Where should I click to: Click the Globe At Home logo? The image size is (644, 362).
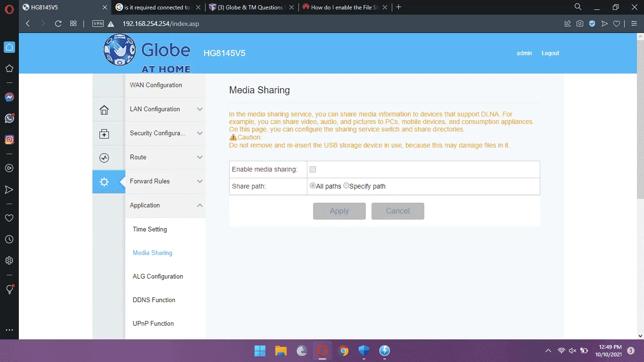[x=147, y=53]
